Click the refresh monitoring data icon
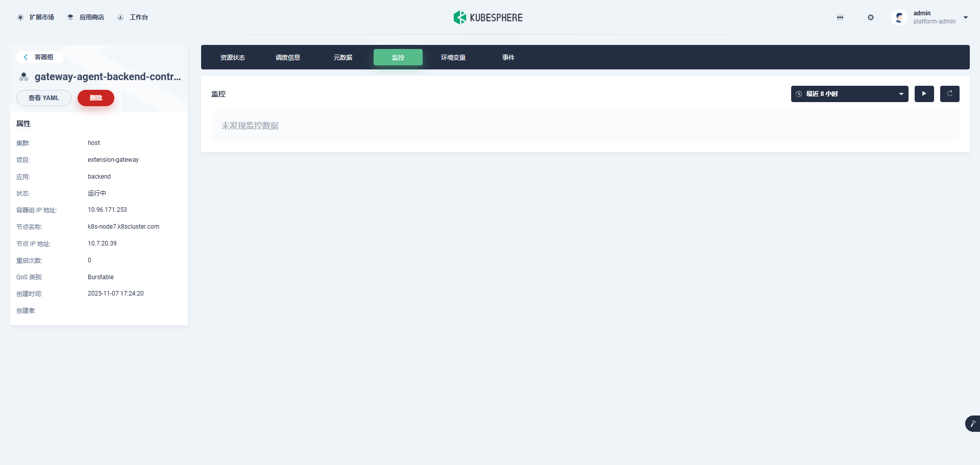980x465 pixels. [x=949, y=94]
